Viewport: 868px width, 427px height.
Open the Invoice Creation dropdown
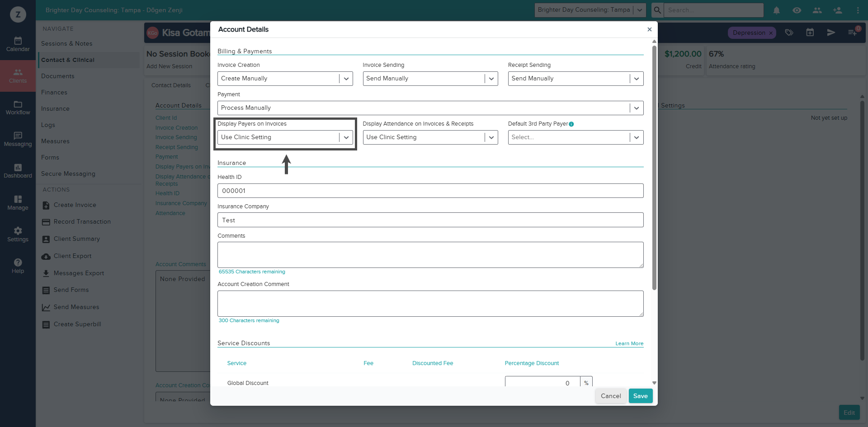[285, 79]
